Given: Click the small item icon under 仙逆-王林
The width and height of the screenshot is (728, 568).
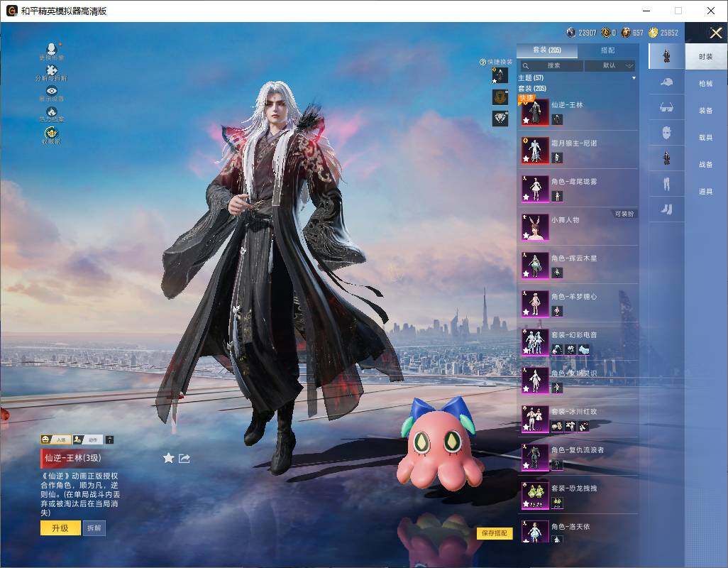Looking at the screenshot, I should coord(557,119).
